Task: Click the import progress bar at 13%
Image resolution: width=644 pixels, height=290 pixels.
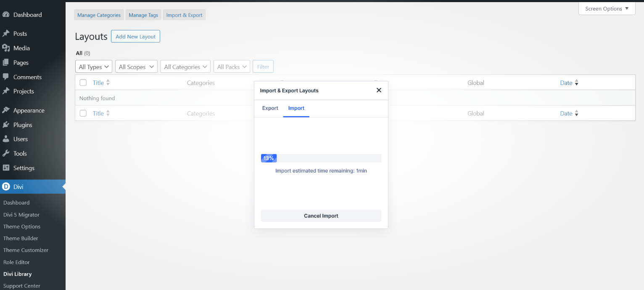Action: coord(321,158)
